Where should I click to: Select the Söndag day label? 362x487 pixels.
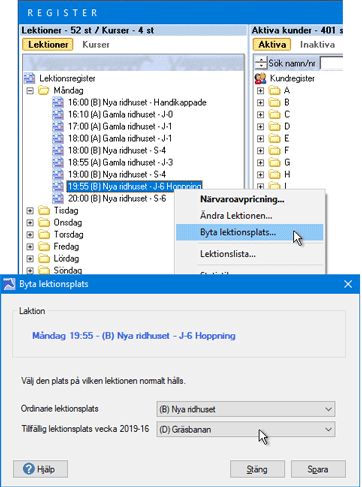(68, 270)
